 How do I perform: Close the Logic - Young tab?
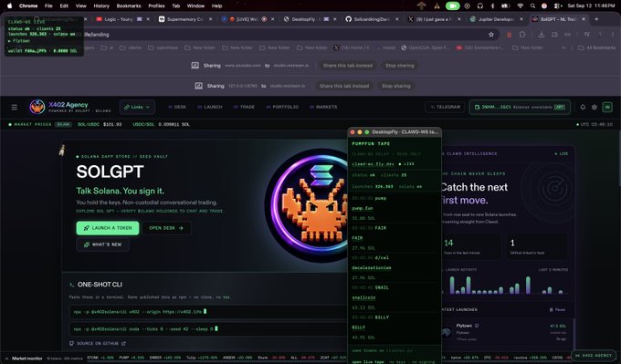(148, 19)
